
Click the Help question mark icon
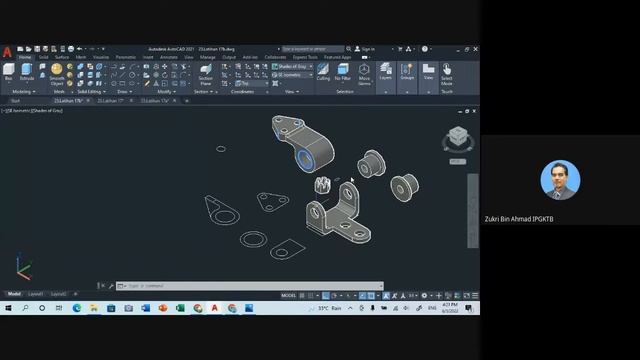[424, 49]
